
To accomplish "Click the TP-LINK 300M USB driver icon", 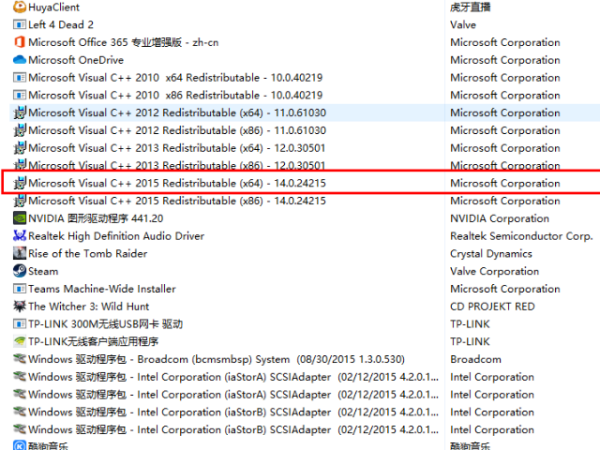I will [20, 324].
